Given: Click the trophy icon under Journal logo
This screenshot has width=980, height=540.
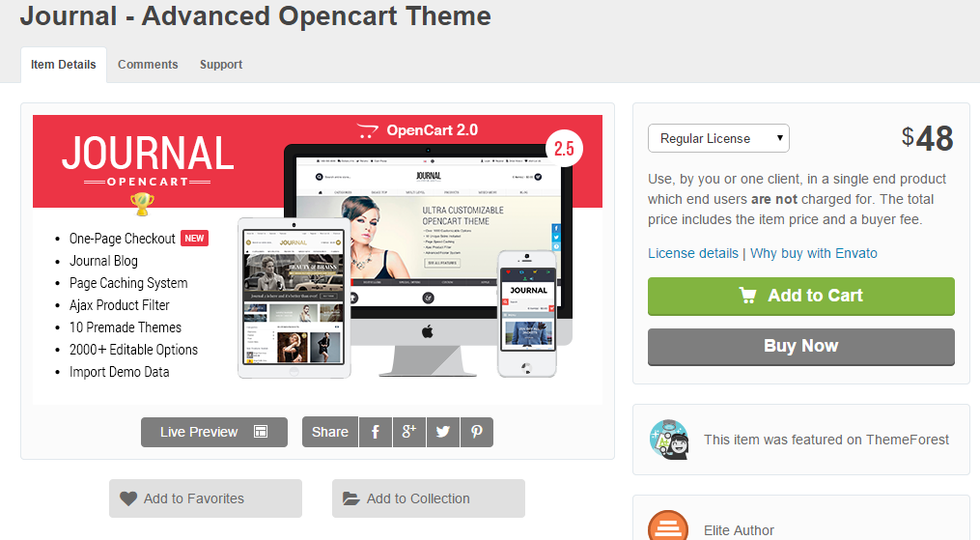Looking at the screenshot, I should pyautogui.click(x=142, y=203).
